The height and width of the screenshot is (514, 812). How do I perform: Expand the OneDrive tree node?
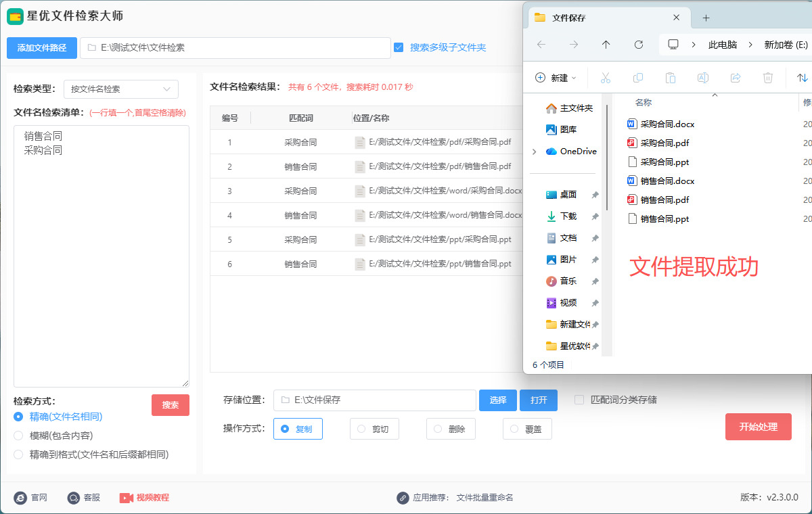(535, 151)
